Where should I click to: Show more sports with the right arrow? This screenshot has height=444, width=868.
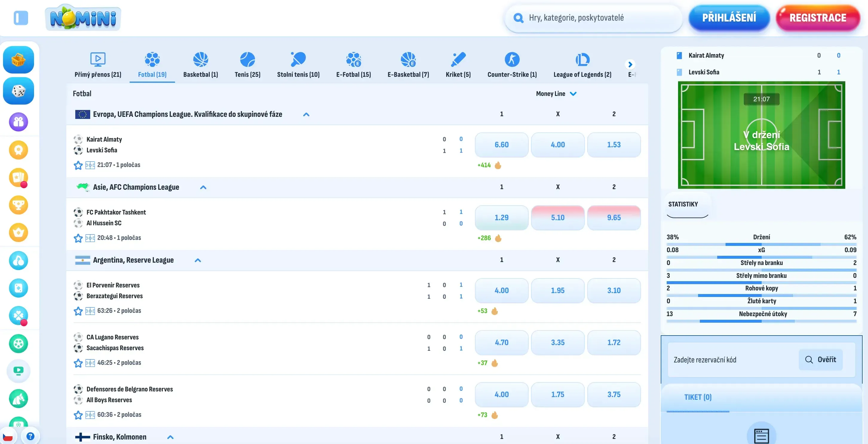pyautogui.click(x=630, y=64)
